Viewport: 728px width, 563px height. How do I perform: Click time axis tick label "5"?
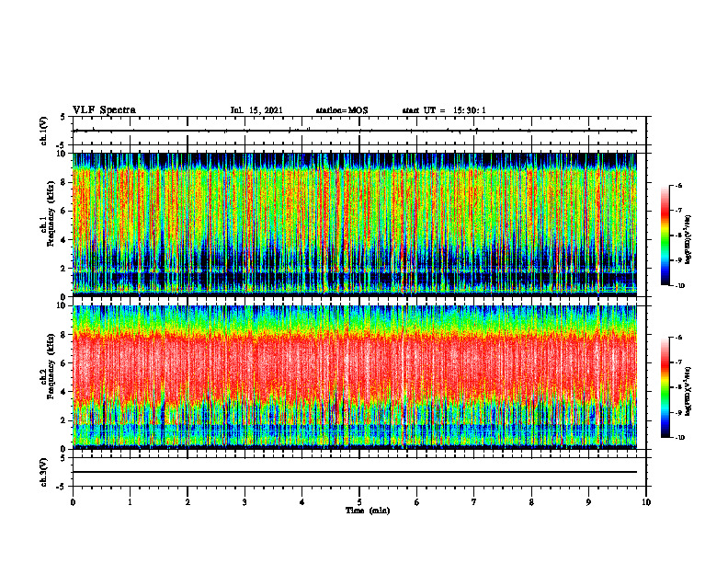point(359,502)
